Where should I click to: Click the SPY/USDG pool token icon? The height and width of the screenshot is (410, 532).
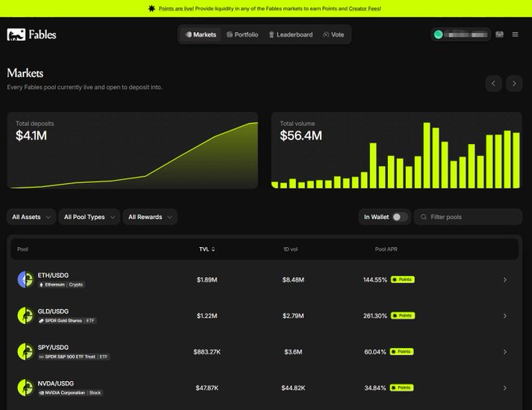click(26, 351)
